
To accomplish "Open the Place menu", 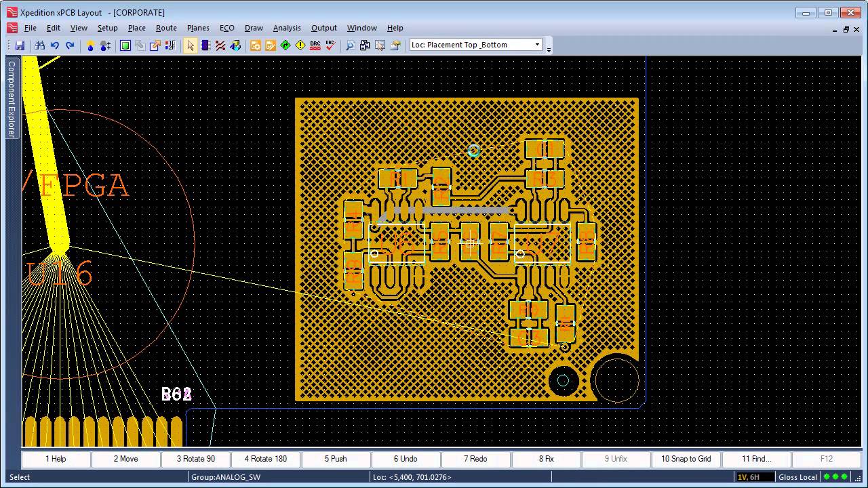I will (x=137, y=28).
